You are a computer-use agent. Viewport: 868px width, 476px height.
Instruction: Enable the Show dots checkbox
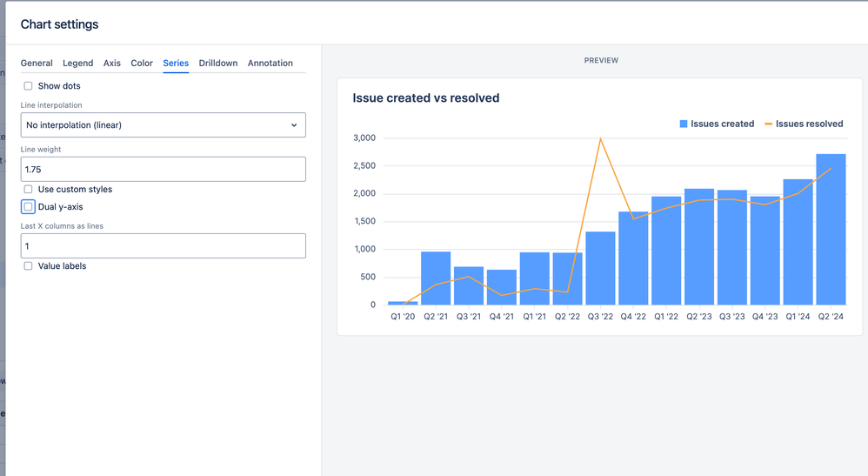click(28, 86)
